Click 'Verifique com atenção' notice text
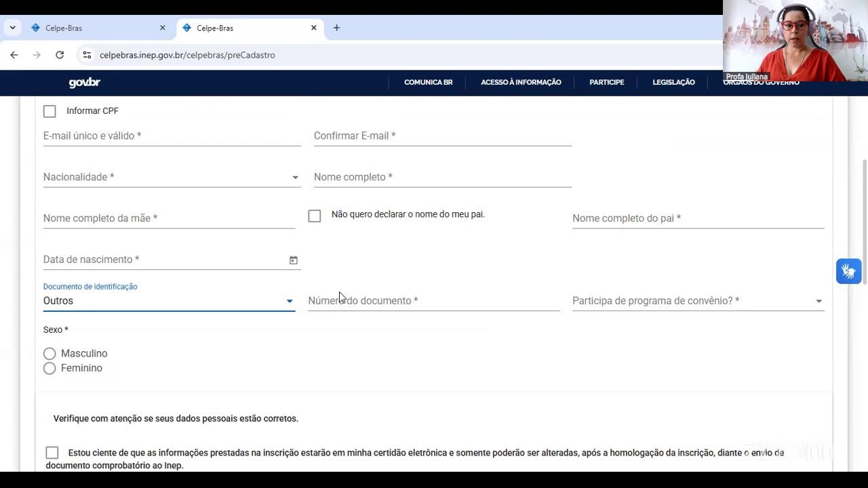 176,419
